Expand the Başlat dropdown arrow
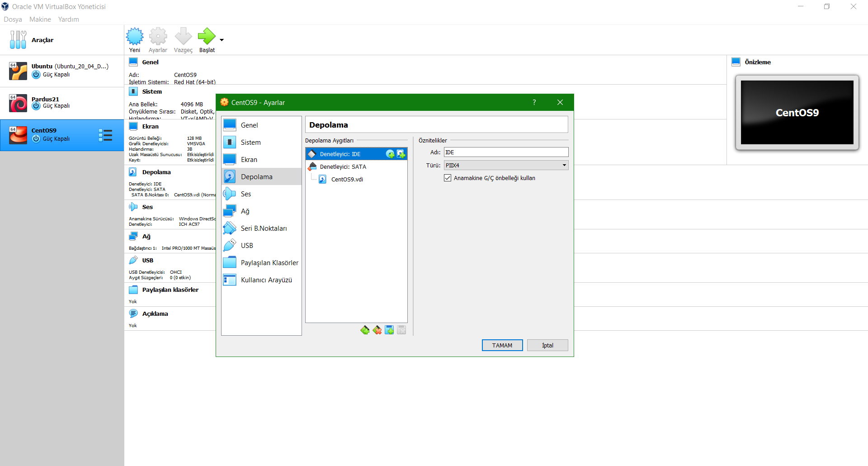The width and height of the screenshot is (868, 466). [222, 40]
